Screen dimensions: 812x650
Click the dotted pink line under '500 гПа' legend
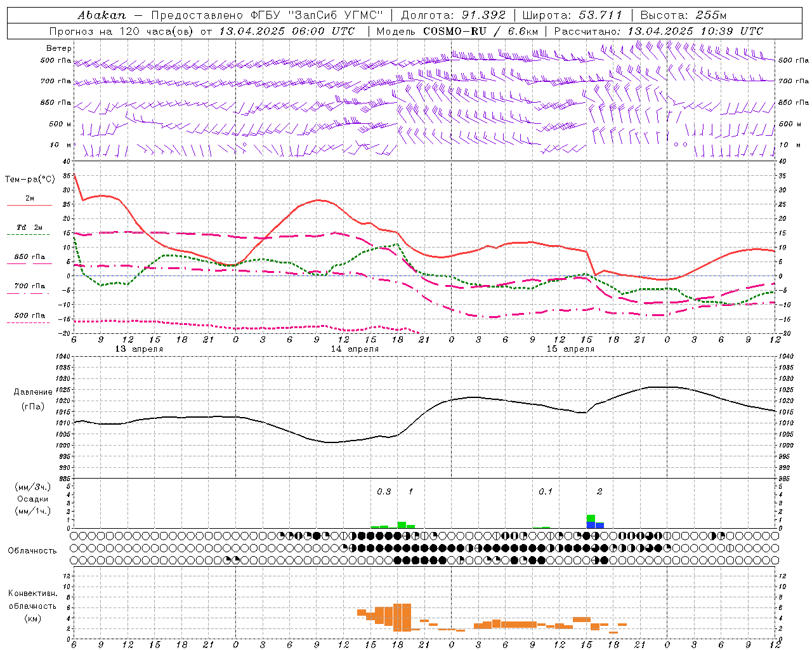click(29, 322)
